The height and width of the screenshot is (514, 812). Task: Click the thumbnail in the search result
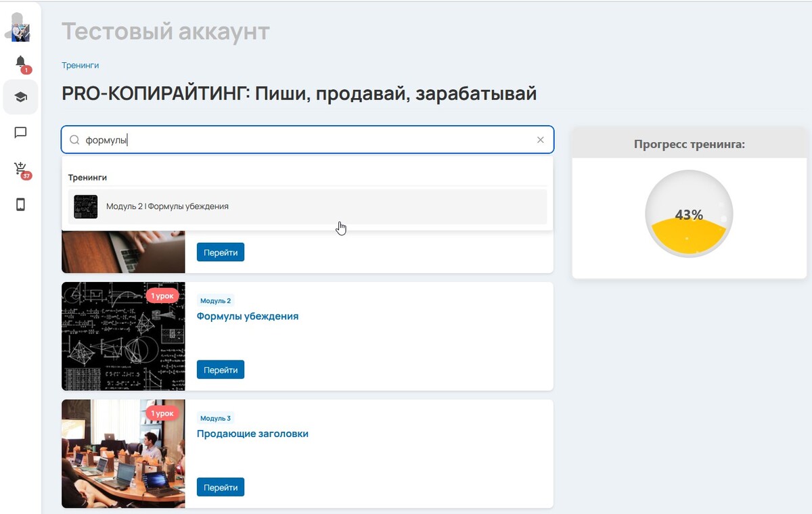(x=86, y=206)
